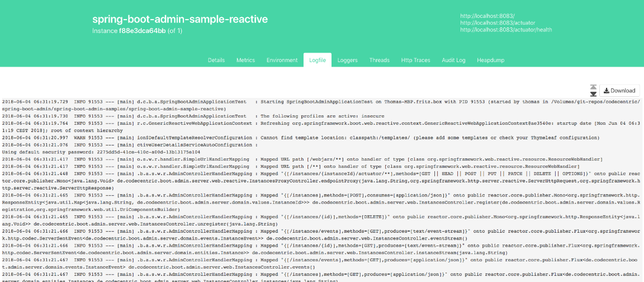The image size is (644, 282).
Task: Select the Logfile tab
Action: coord(318,60)
